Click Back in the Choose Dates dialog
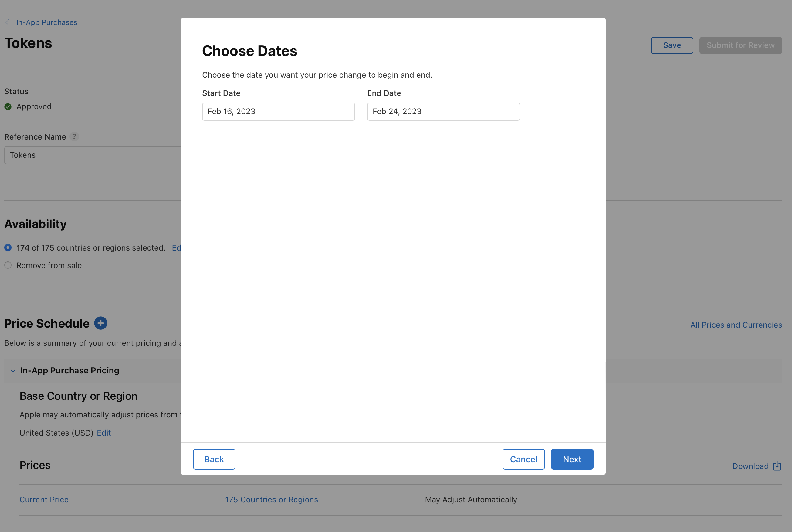792x532 pixels. click(x=214, y=459)
